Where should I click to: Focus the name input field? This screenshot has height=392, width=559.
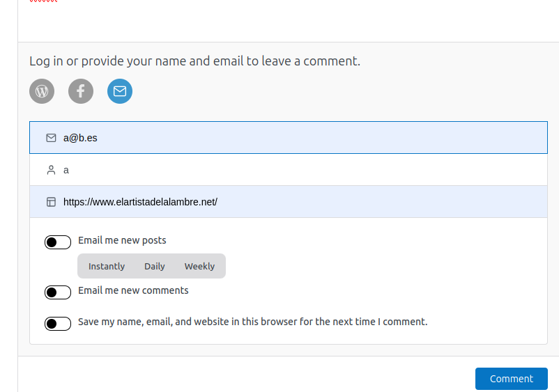coord(300,170)
